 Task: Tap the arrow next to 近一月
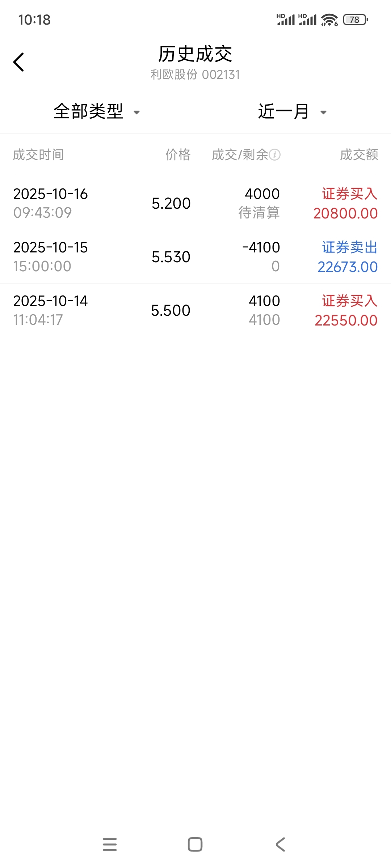point(324,112)
